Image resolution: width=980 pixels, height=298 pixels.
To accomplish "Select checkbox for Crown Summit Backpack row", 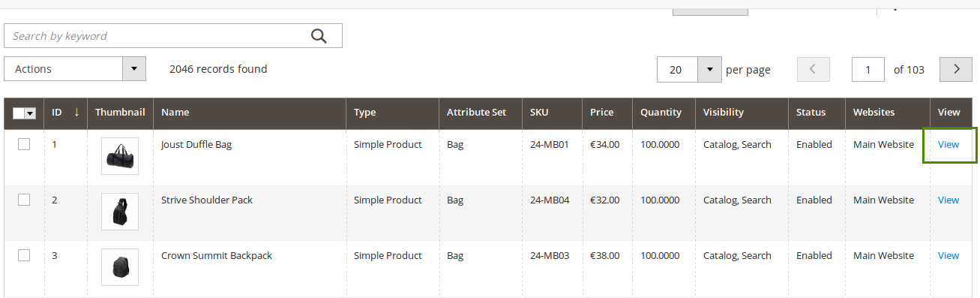I will [24, 255].
